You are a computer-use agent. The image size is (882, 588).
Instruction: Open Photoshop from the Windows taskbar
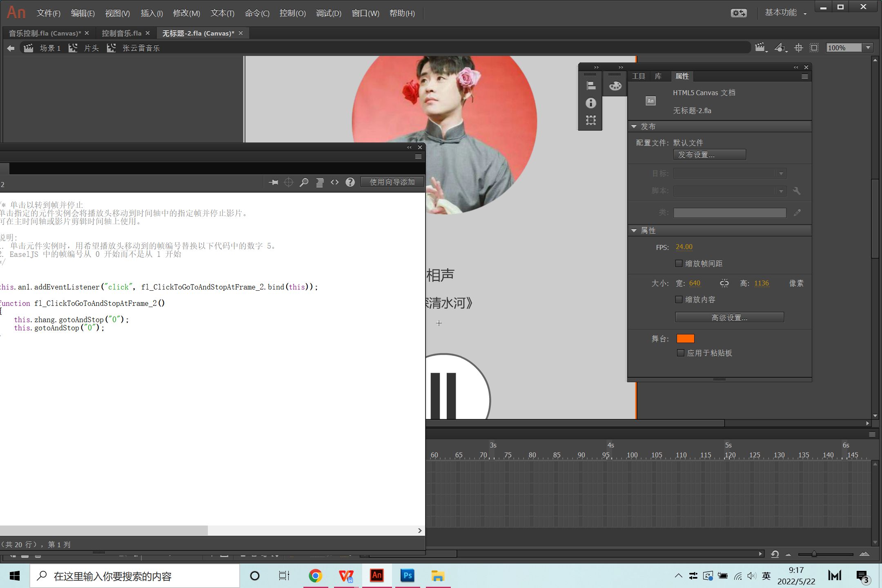(408, 576)
